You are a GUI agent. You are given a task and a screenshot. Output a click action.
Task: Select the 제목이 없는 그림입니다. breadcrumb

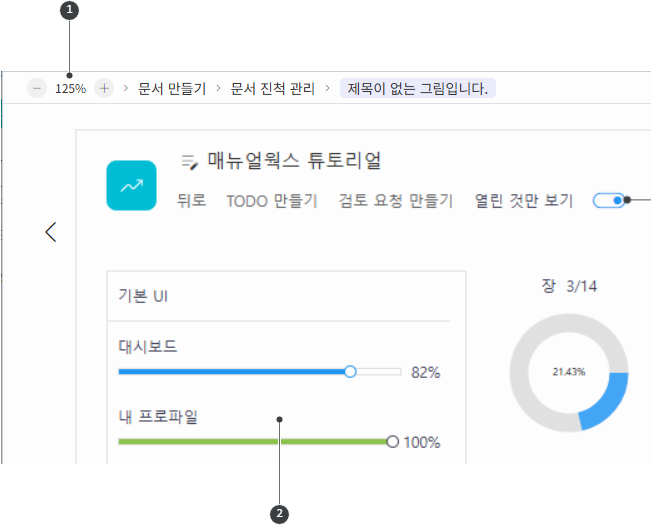pyautogui.click(x=417, y=88)
